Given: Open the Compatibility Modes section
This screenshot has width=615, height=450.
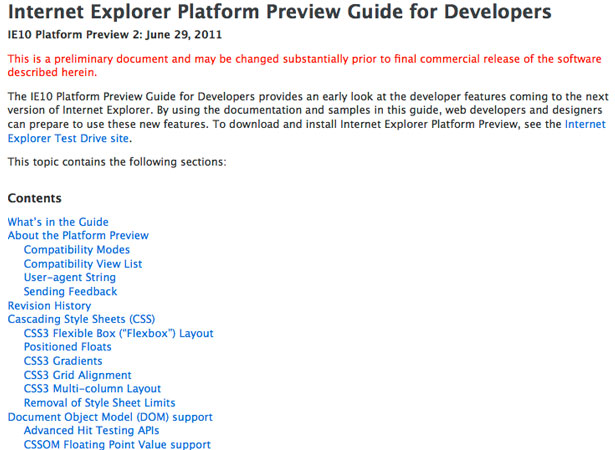Looking at the screenshot, I should pos(77,250).
